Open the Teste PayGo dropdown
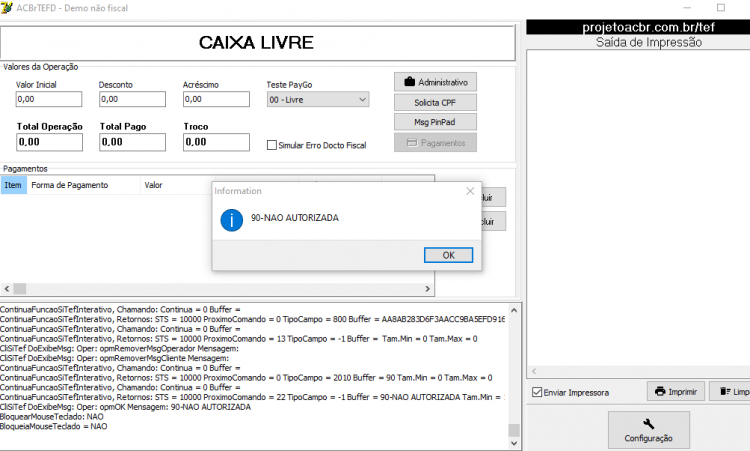The image size is (750, 451). pos(318,99)
